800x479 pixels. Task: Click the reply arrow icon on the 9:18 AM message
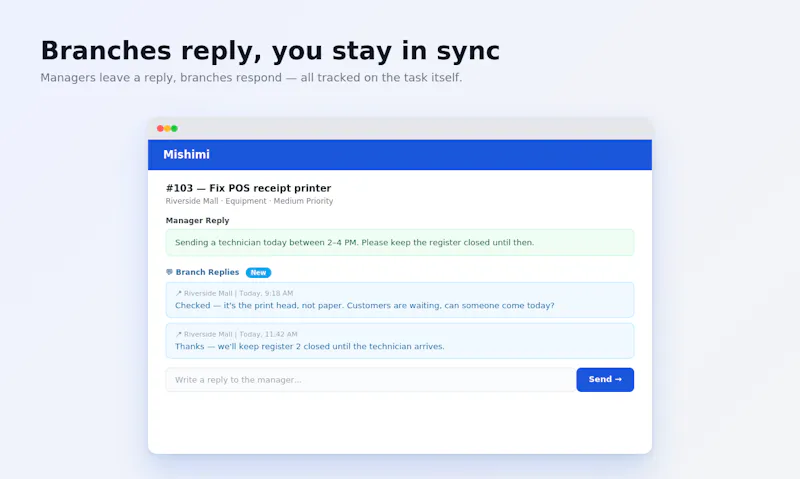(x=179, y=293)
